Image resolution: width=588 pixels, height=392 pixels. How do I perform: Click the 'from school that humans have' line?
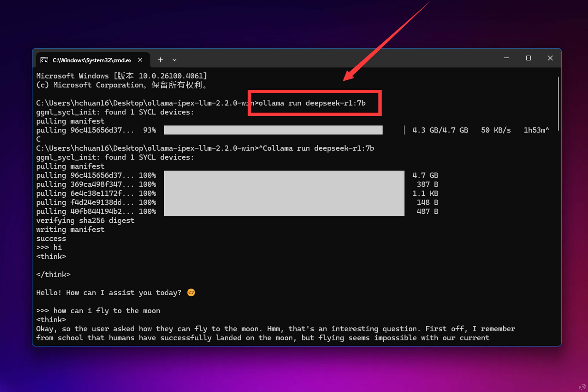pyautogui.click(x=263, y=338)
